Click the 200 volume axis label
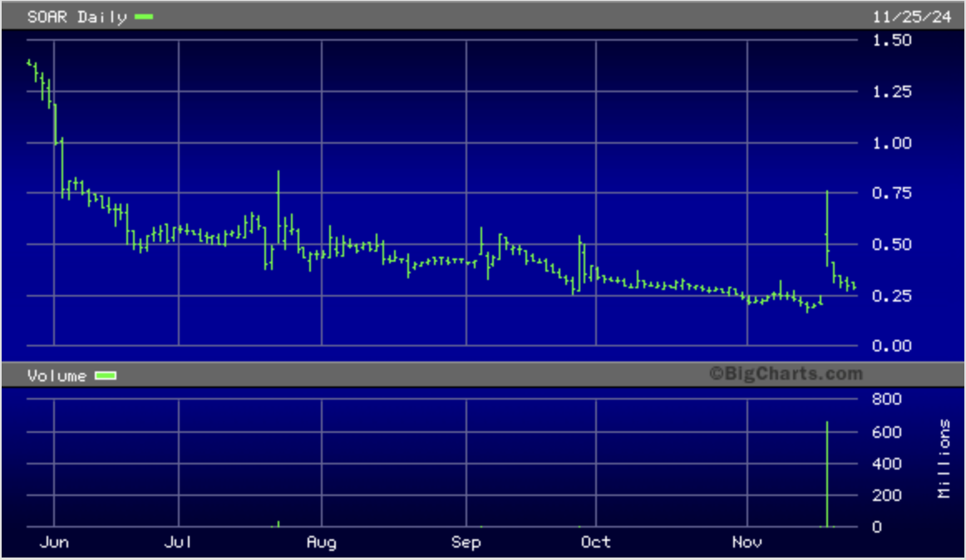Screen dimensions: 966x560 (887, 495)
